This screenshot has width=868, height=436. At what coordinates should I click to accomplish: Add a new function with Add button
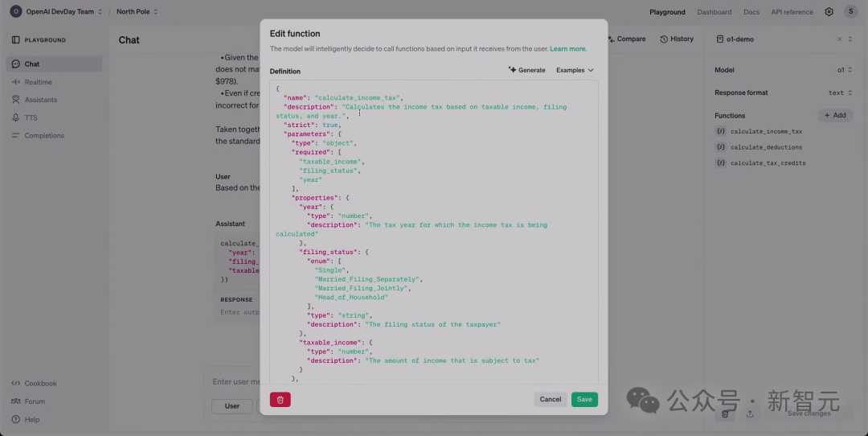pyautogui.click(x=835, y=115)
